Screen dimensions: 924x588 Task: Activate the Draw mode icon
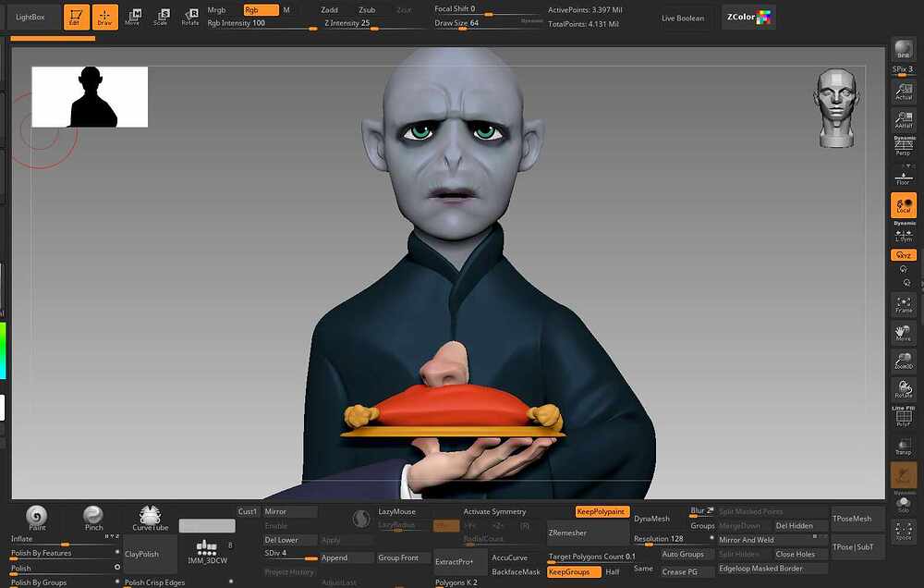point(105,17)
